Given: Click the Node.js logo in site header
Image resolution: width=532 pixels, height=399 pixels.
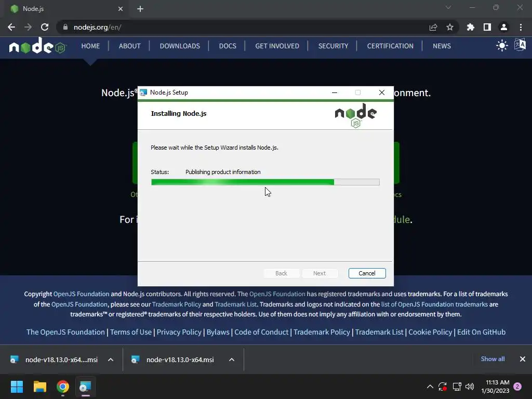Looking at the screenshot, I should point(37,46).
